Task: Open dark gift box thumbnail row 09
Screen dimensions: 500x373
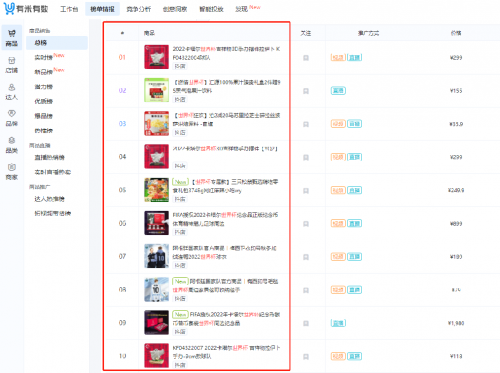Action: coord(157,323)
